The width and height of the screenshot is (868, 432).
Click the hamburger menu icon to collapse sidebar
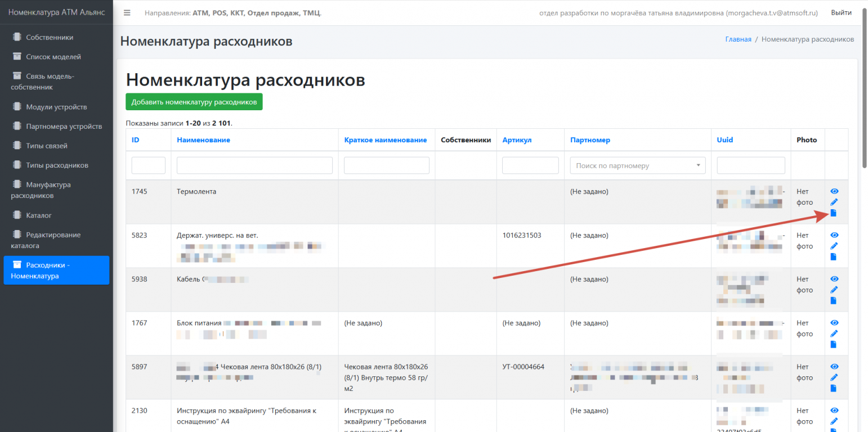point(127,13)
